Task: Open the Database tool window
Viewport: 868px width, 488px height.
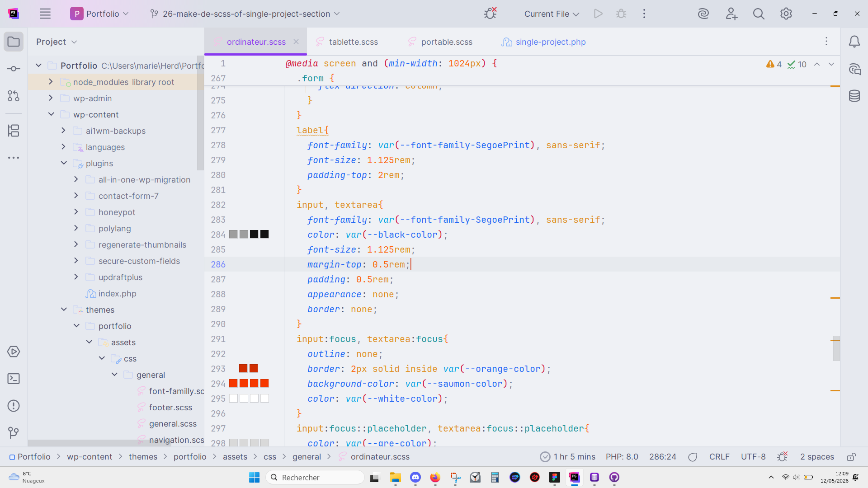Action: (x=854, y=96)
